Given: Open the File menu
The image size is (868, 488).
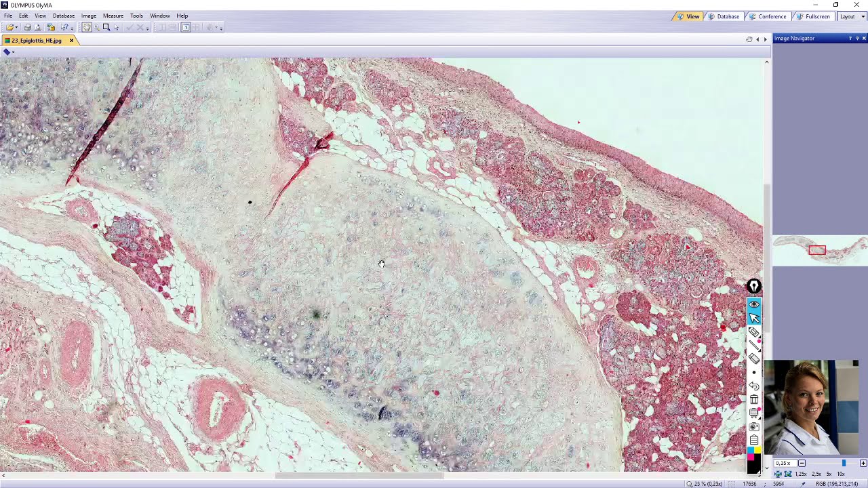Looking at the screenshot, I should (x=8, y=16).
